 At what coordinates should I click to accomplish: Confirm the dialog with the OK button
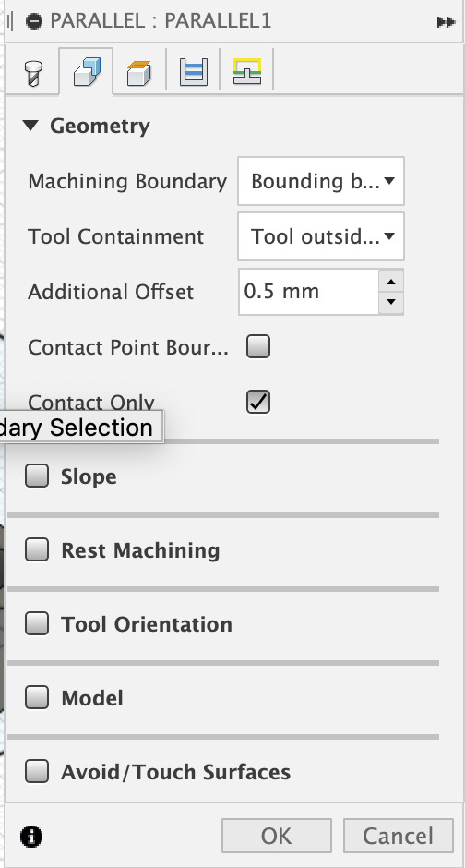click(277, 836)
